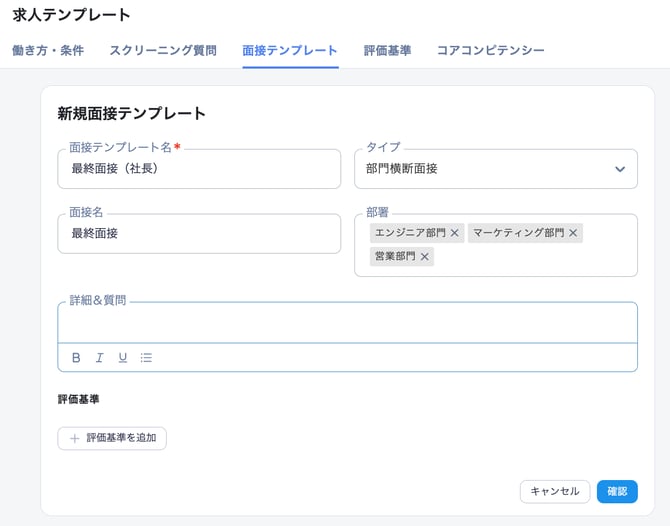Remove the マーケティング部門 tag
Viewport: 670px width, 526px height.
point(573,233)
